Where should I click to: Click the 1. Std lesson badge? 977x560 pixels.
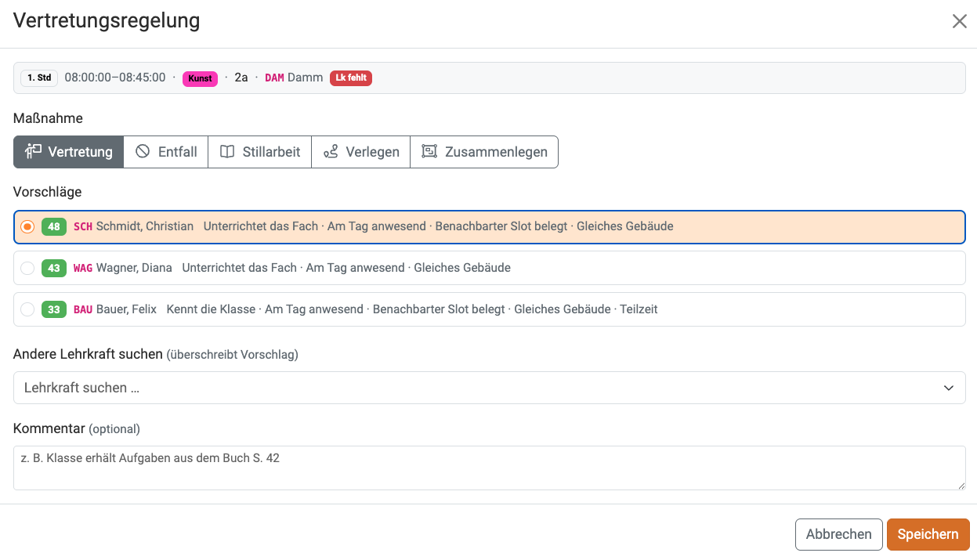click(39, 78)
